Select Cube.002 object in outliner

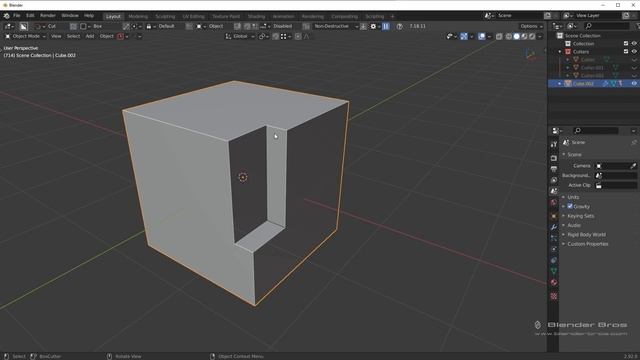[583, 84]
